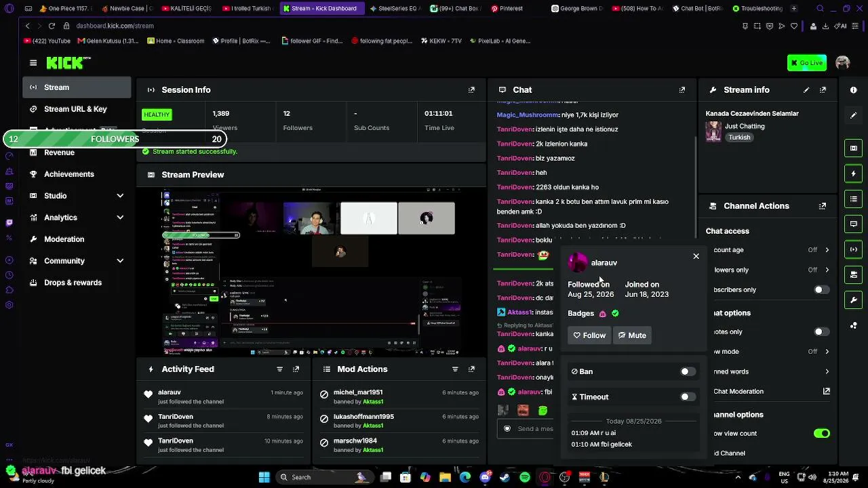Click the Just Chatting category
The width and height of the screenshot is (868, 488).
(x=745, y=126)
